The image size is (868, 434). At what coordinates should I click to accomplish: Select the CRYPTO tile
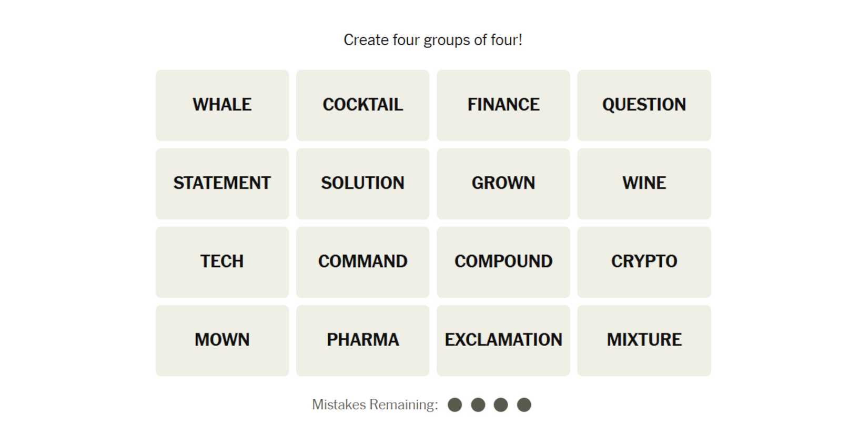coord(644,262)
